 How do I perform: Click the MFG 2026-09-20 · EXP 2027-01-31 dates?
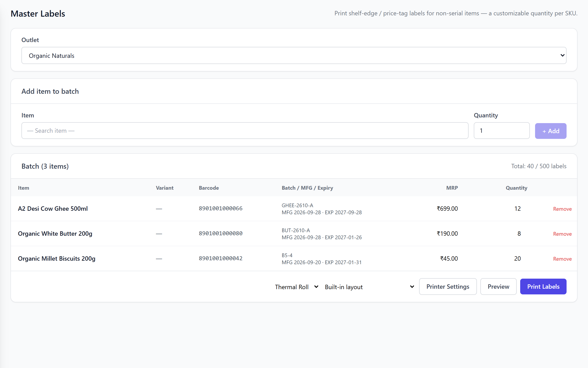(322, 262)
